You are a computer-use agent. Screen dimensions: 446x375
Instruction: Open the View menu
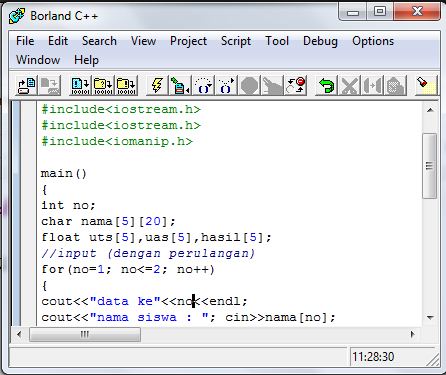click(143, 41)
